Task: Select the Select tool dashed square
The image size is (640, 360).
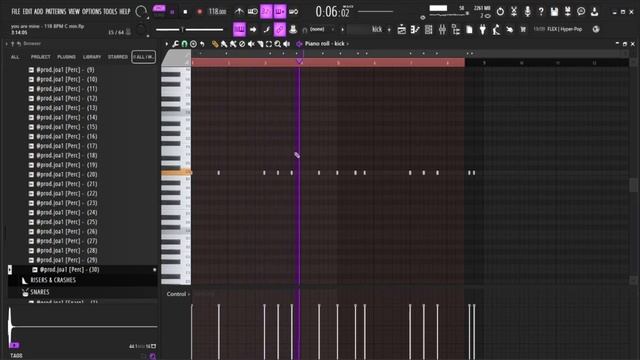Action: coord(269,44)
